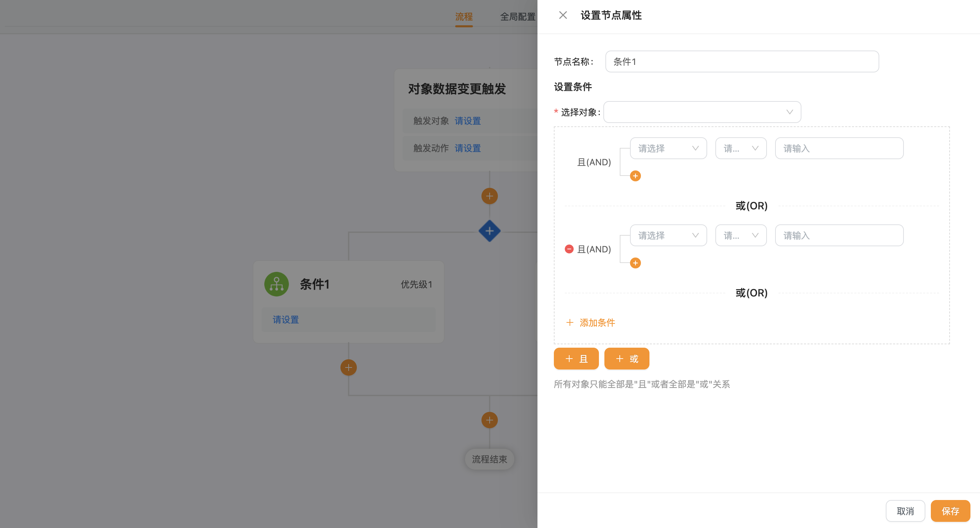Click the 优先级1 label on condition card
This screenshot has width=980, height=528.
click(417, 284)
